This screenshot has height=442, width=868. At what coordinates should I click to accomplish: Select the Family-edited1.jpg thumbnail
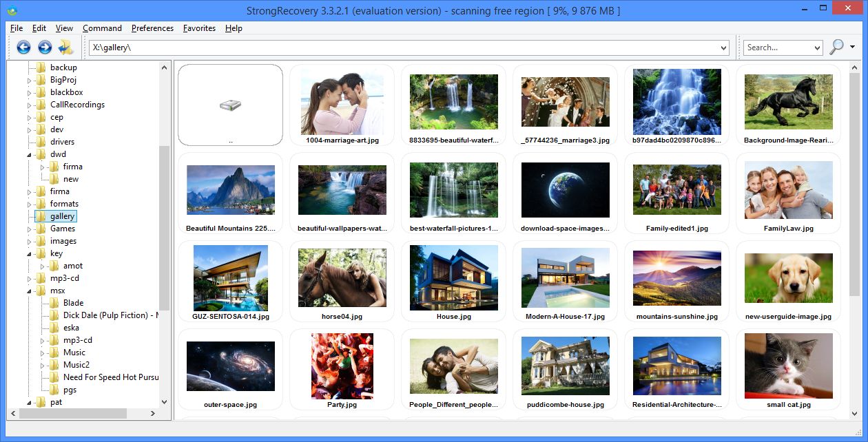pos(677,193)
